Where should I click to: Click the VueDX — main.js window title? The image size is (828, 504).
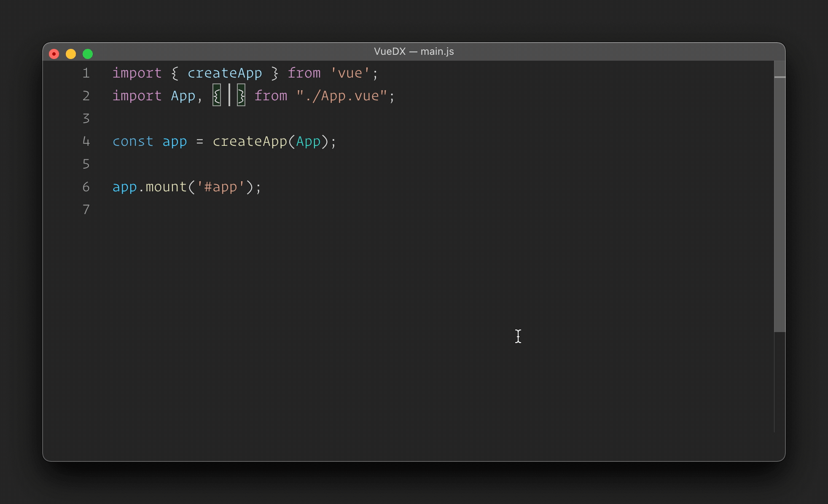coord(414,51)
